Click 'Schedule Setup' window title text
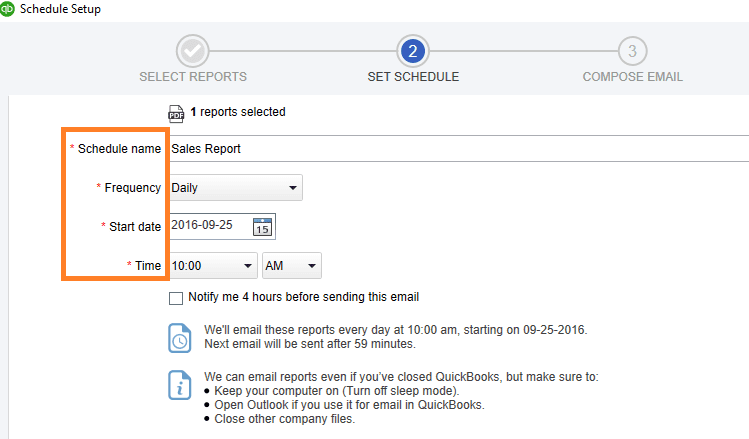The height and width of the screenshot is (439, 749). coord(60,9)
